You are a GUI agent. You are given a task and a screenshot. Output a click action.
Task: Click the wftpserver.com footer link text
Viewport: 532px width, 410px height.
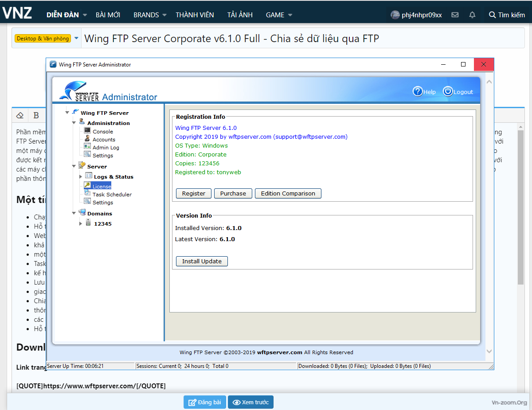(x=280, y=352)
